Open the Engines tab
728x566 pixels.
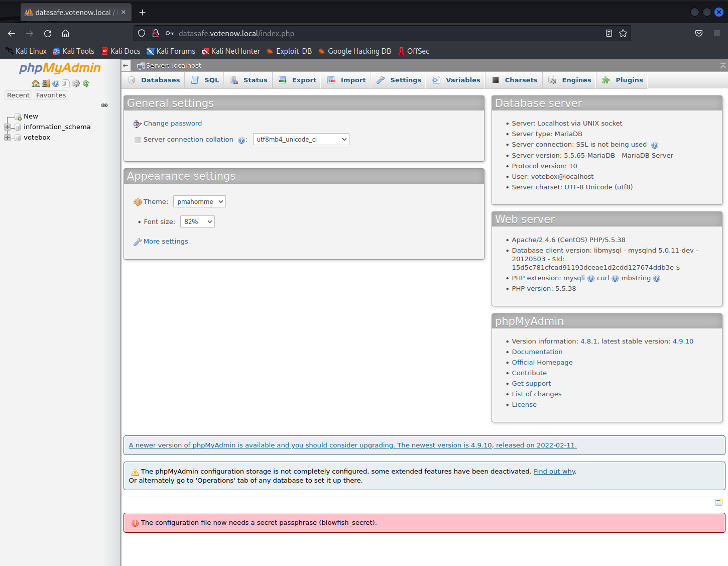click(x=570, y=80)
